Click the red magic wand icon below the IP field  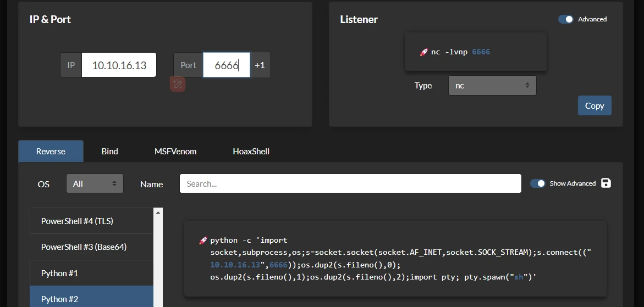[178, 84]
